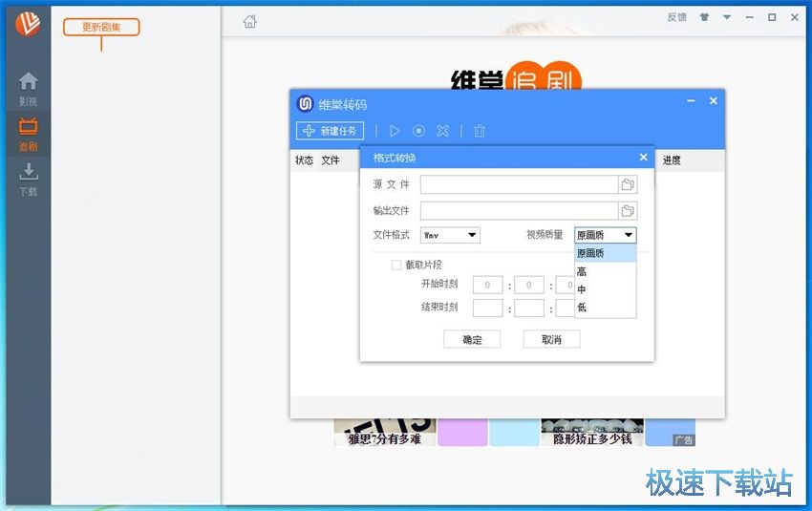Click the 进度 column header

[672, 160]
